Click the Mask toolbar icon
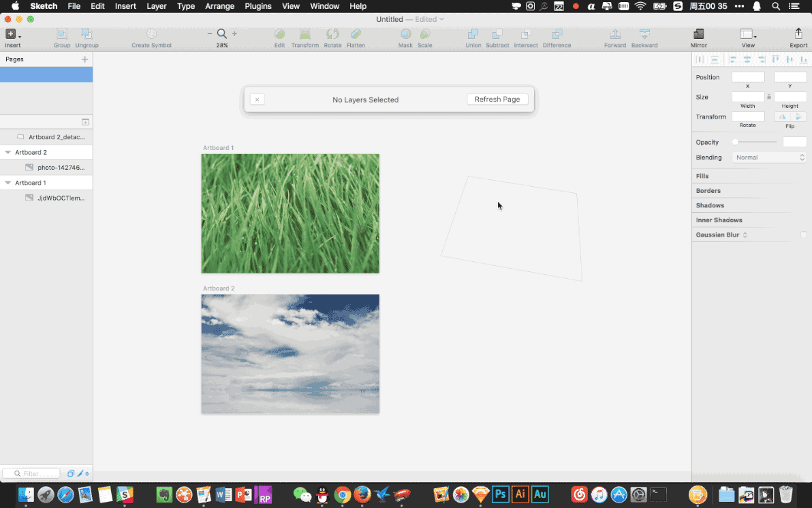The height and width of the screenshot is (508, 812). pyautogui.click(x=405, y=34)
